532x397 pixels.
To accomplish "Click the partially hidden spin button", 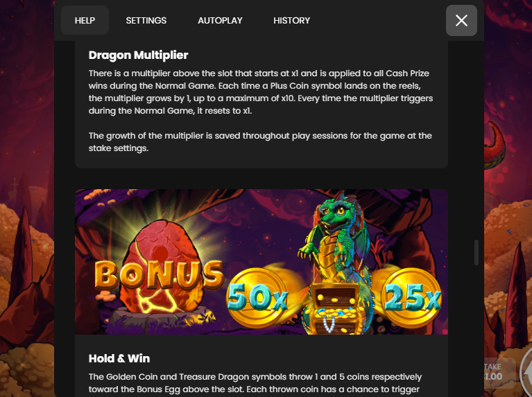I will coord(526,371).
